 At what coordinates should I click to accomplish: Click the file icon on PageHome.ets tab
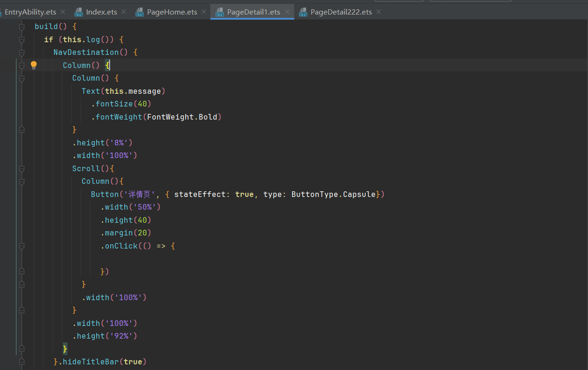tap(140, 12)
